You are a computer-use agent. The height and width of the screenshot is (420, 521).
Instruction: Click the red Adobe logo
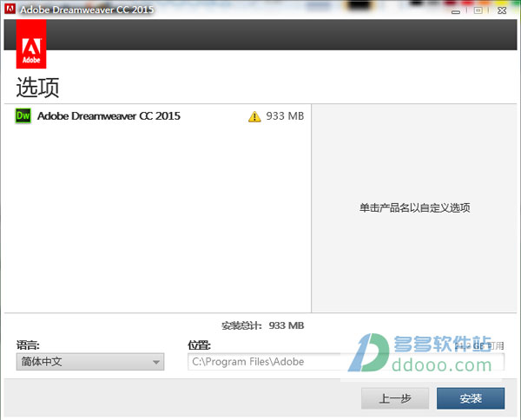pyautogui.click(x=31, y=44)
